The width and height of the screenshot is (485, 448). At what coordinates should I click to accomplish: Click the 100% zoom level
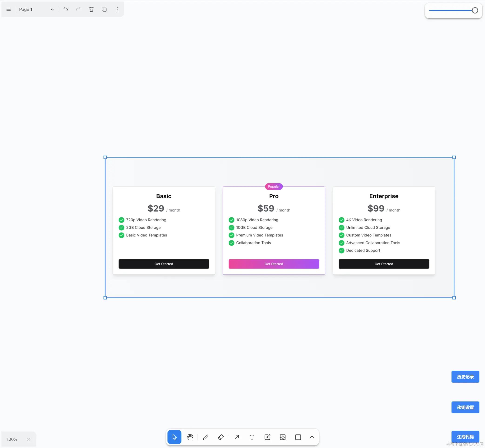(x=12, y=439)
